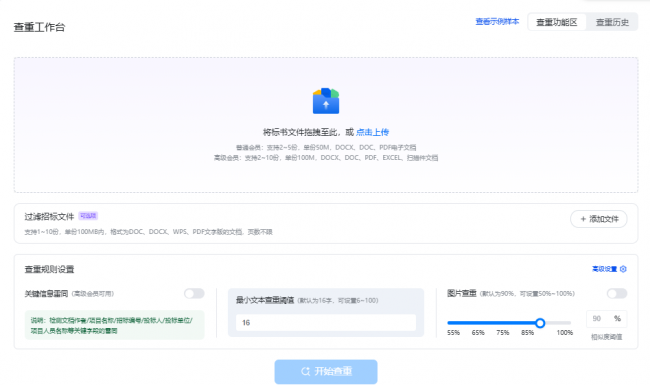Click the 查重工作台 title
This screenshot has width=650, height=385.
click(x=39, y=27)
